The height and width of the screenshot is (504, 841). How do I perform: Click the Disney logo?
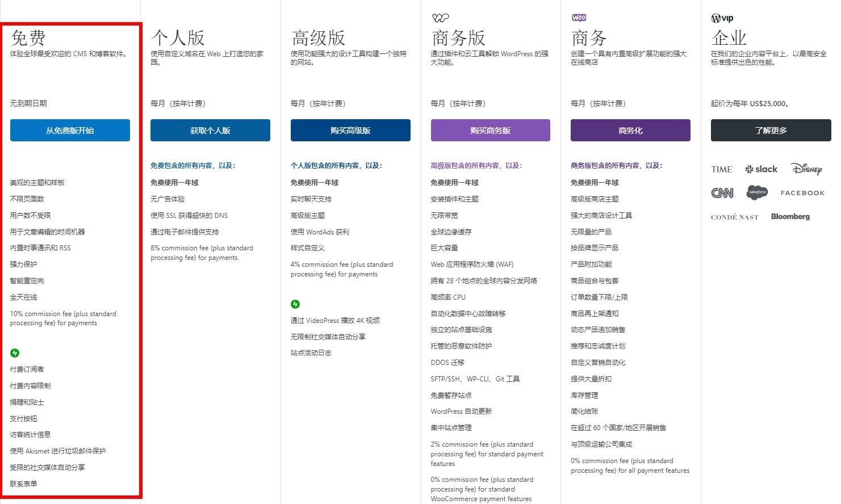(806, 169)
